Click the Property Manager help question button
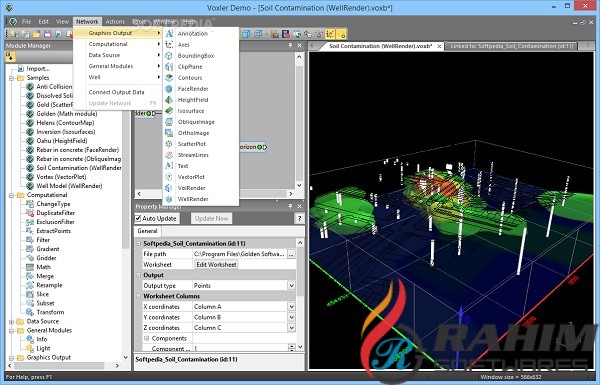 click(299, 219)
